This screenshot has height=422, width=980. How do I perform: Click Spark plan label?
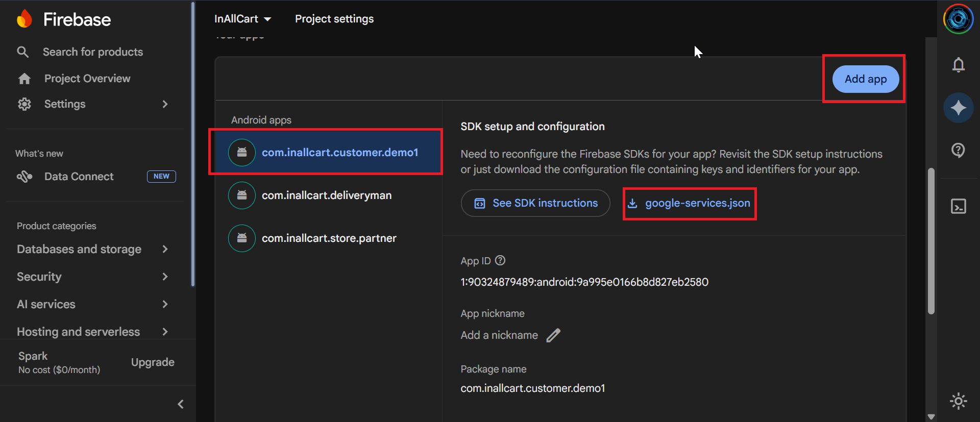(x=33, y=356)
